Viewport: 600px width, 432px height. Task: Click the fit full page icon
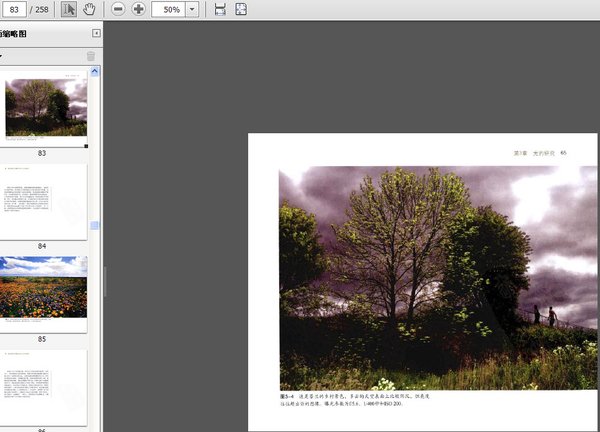pos(241,9)
